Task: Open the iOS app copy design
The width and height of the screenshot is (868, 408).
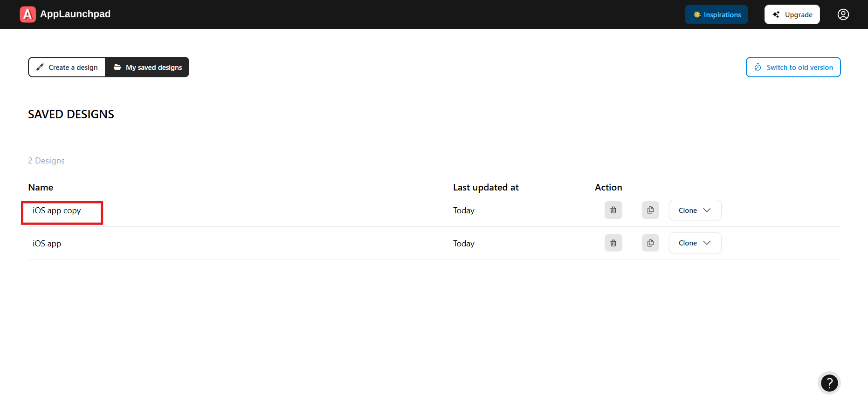Action: [56, 211]
